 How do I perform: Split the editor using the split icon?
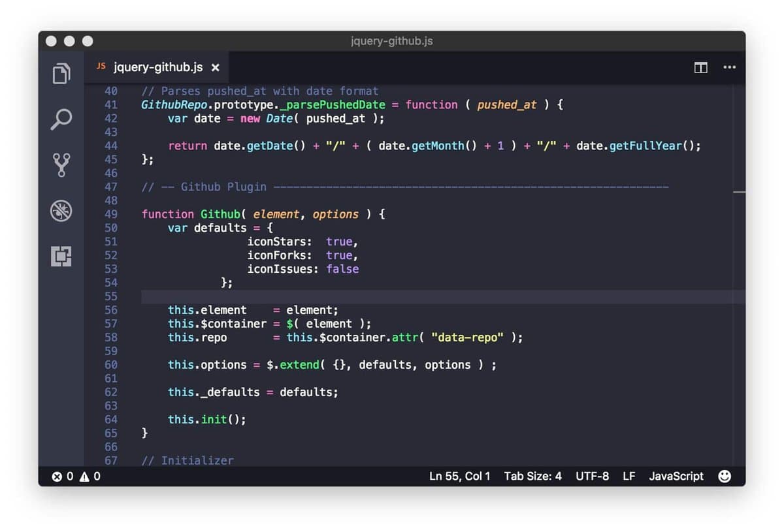tap(700, 67)
